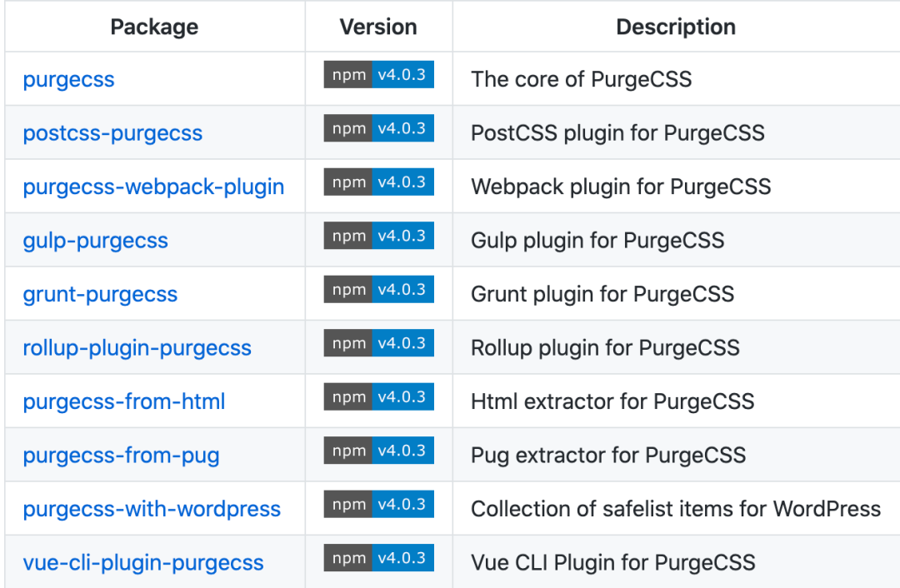Open npm badge for vue-cli-plugin-purgecss
Viewport: 900px width, 588px height.
tap(378, 558)
